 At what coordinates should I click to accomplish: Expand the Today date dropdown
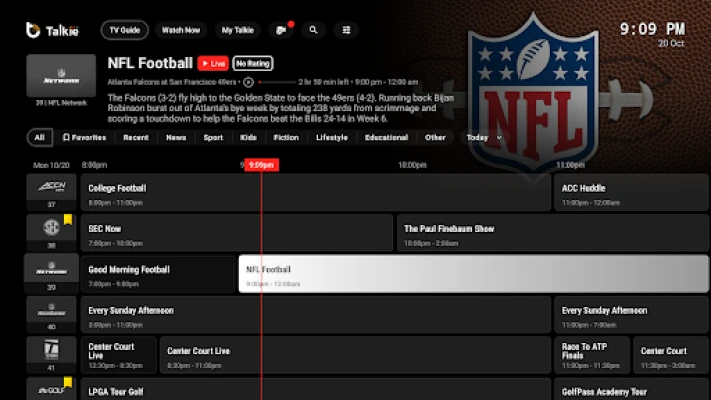point(482,138)
